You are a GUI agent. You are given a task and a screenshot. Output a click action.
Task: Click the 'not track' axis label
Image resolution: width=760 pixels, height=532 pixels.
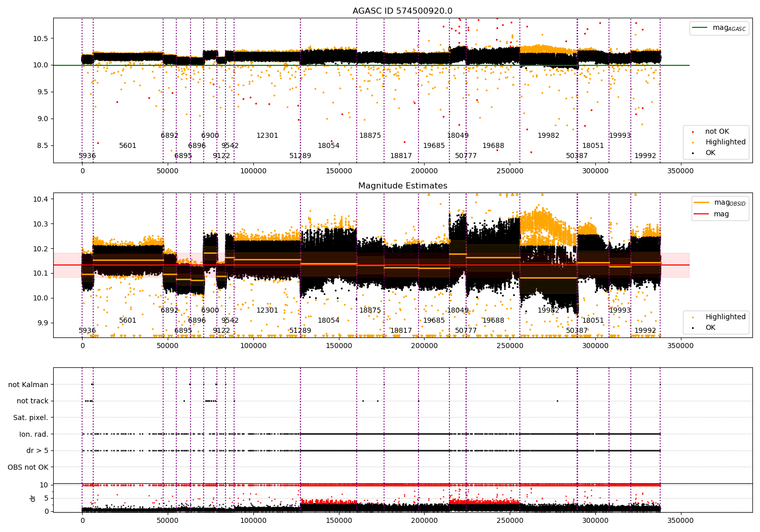point(32,401)
